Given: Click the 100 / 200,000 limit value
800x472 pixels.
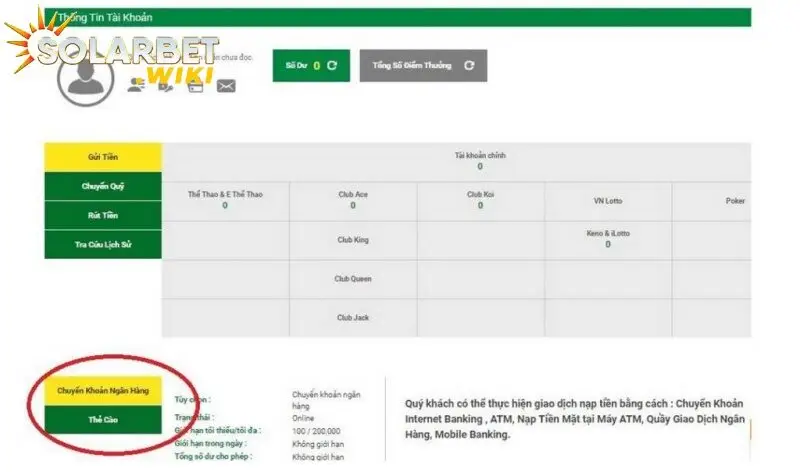Looking at the screenshot, I should point(316,431).
